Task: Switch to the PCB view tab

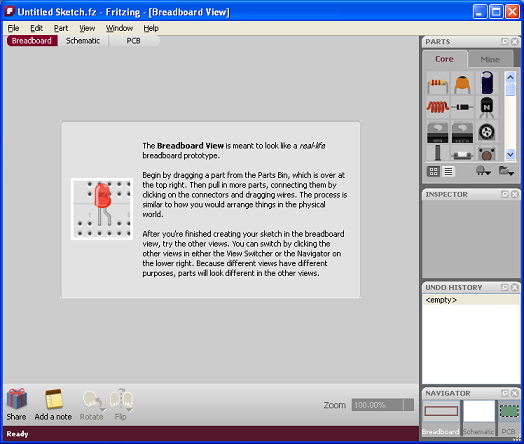Action: [133, 41]
